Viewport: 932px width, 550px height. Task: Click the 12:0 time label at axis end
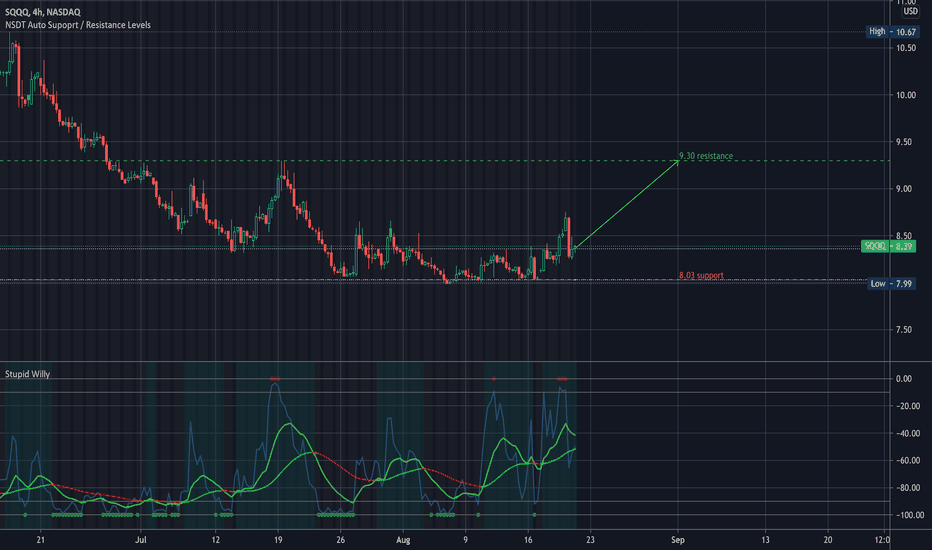[882, 540]
